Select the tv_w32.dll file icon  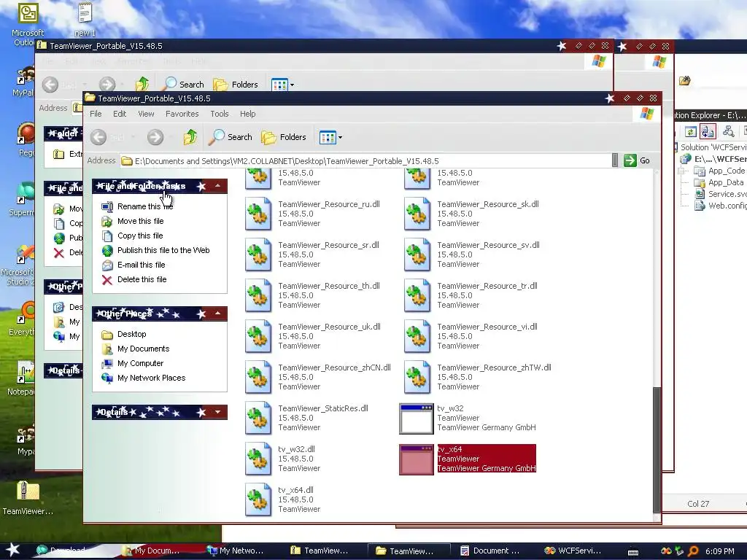[258, 459]
